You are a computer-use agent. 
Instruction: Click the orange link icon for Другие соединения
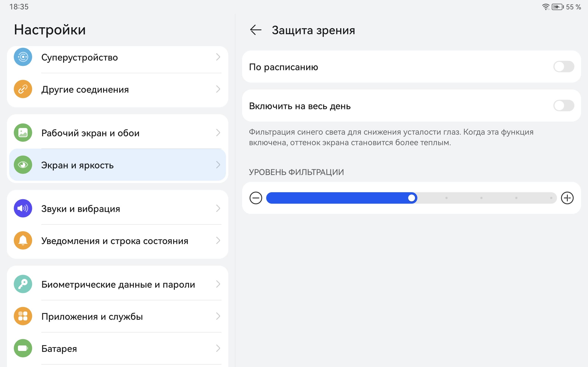tap(23, 89)
